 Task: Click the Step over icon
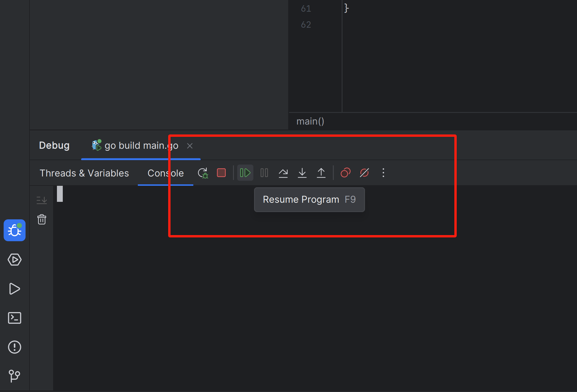[x=284, y=173]
